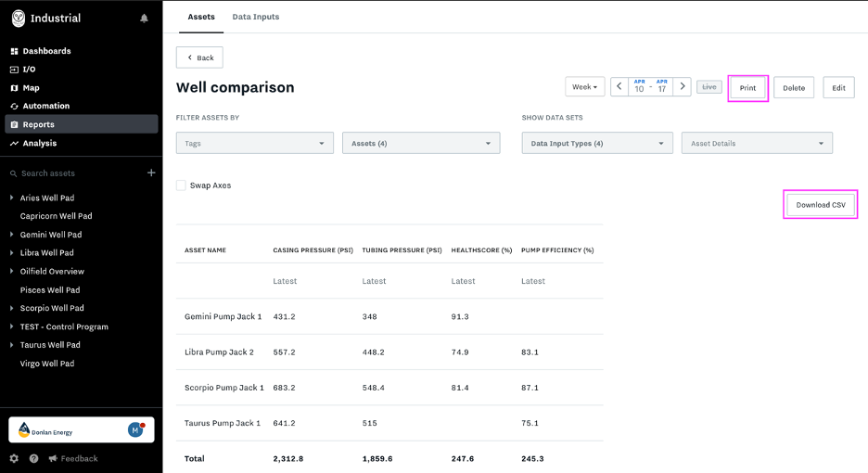Open the Week range dropdown

click(x=584, y=87)
